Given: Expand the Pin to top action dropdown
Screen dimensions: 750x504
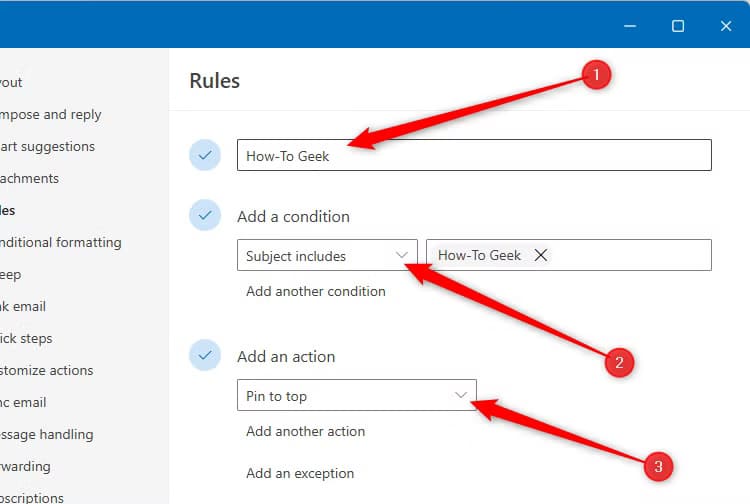Looking at the screenshot, I should [357, 395].
